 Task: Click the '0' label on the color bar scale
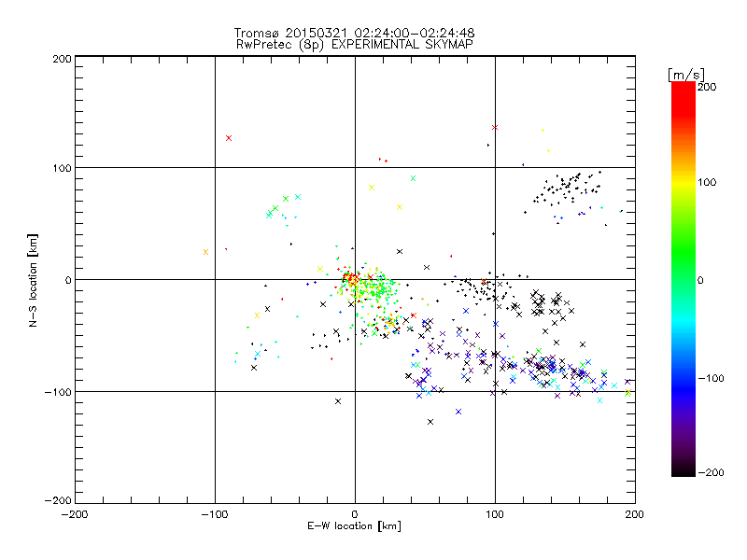pos(701,280)
